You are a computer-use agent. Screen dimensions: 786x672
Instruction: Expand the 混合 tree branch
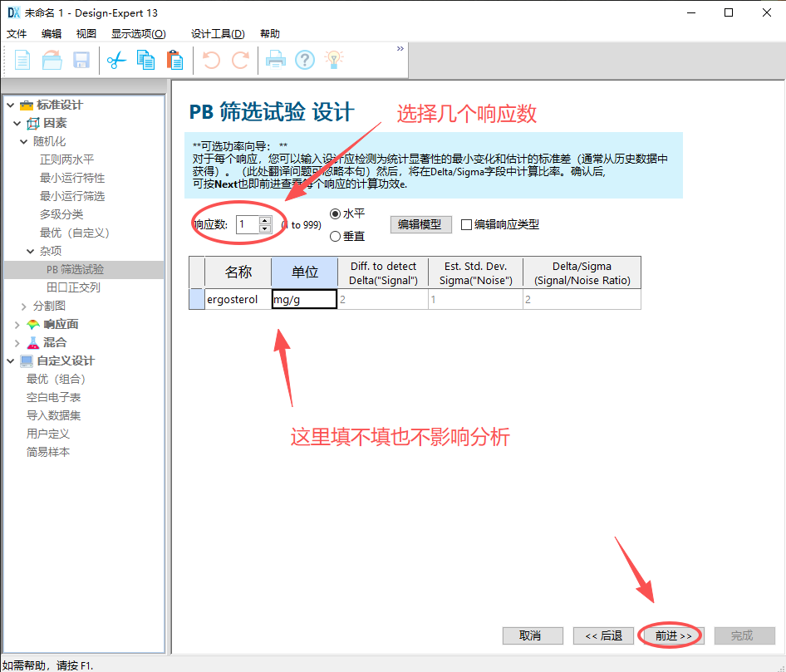[16, 341]
